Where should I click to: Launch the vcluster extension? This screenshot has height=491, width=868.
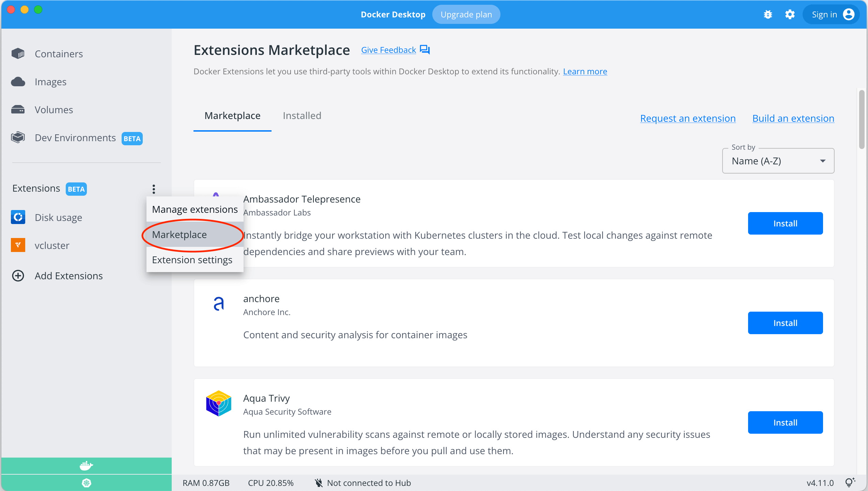(52, 245)
